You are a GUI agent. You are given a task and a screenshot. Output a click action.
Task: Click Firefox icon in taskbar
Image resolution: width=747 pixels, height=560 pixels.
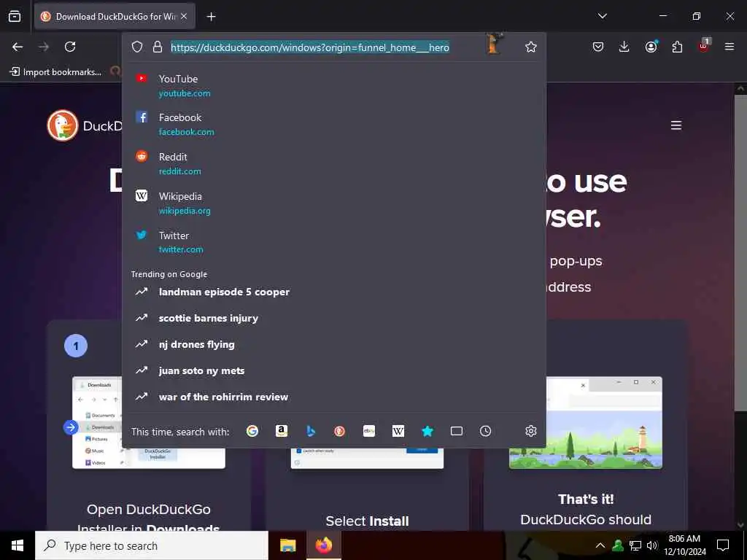323,545
